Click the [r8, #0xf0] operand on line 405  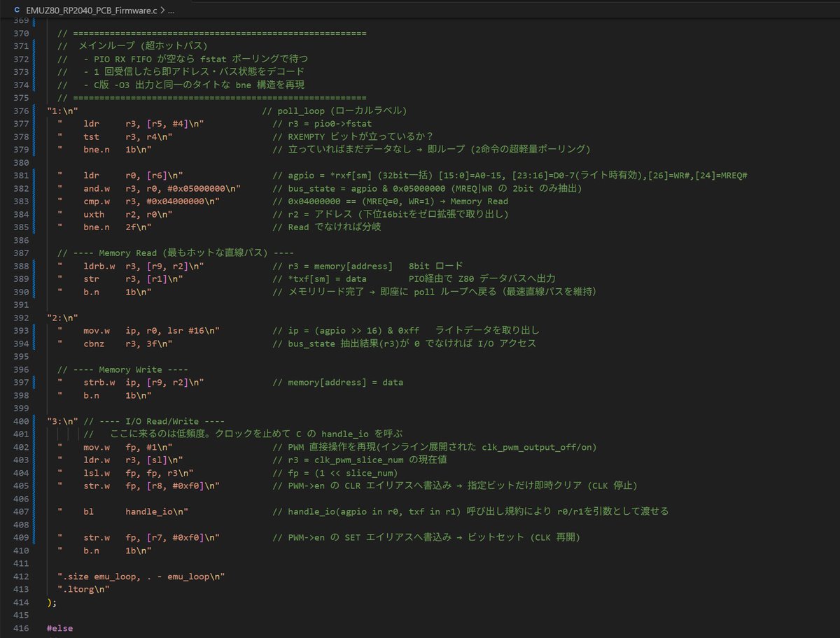176,485
